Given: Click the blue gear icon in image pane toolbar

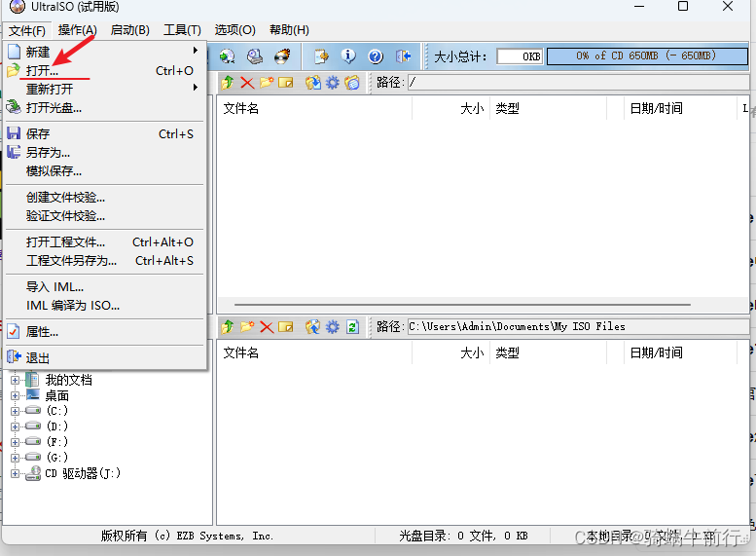Looking at the screenshot, I should tap(333, 83).
